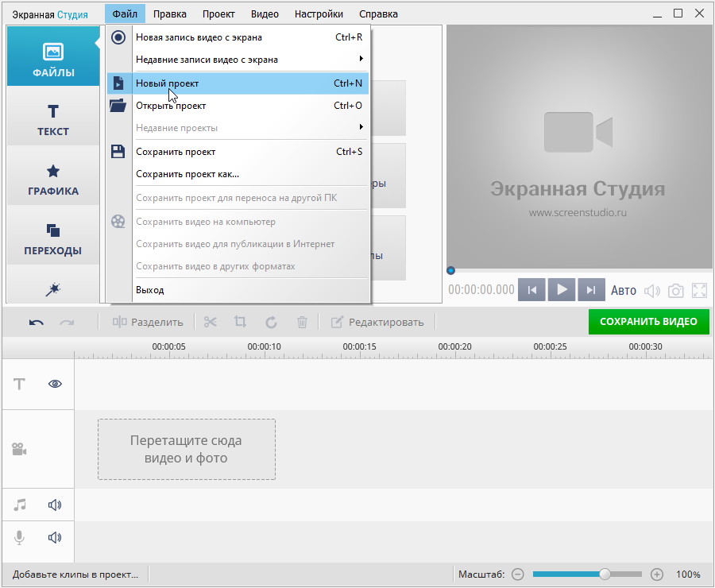Viewport: 715px width, 588px height.
Task: Click the screen record circle icon
Action: (x=118, y=37)
